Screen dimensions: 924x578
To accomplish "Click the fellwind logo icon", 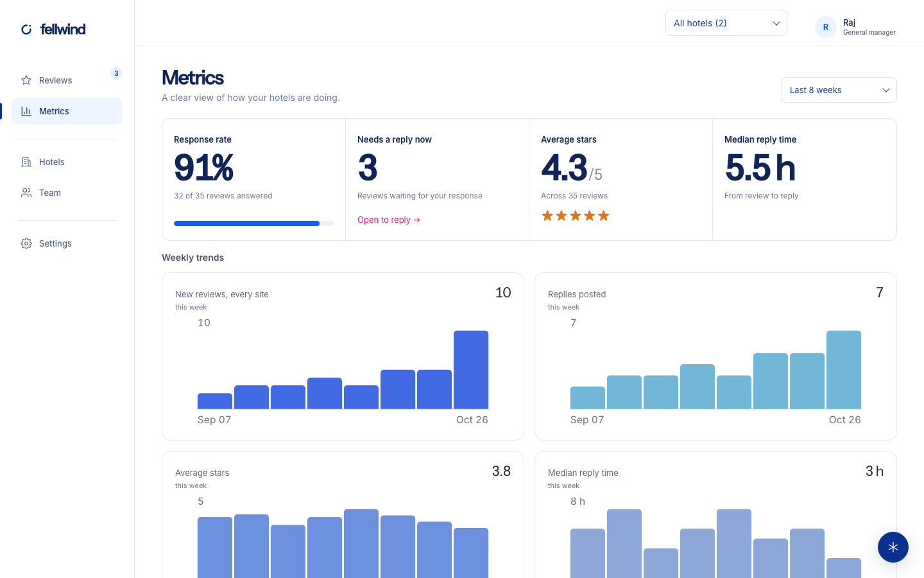I will click(x=26, y=29).
